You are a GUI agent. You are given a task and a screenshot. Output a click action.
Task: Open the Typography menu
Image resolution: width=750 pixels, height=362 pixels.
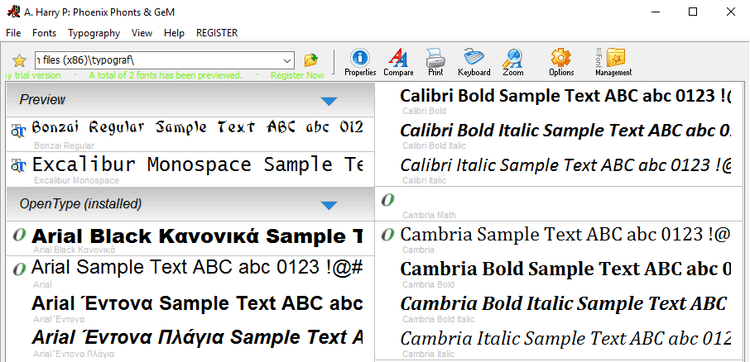click(94, 33)
